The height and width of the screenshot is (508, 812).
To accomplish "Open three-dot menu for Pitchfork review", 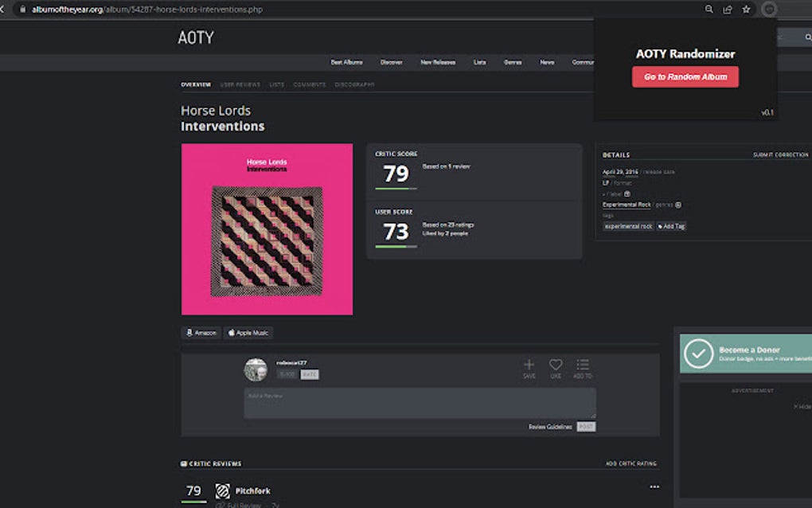I will [654, 487].
